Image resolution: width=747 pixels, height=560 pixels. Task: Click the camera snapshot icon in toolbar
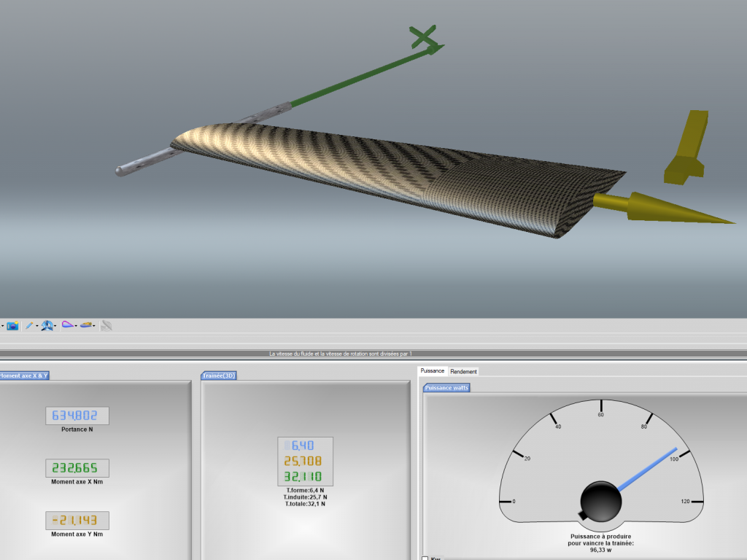12,326
